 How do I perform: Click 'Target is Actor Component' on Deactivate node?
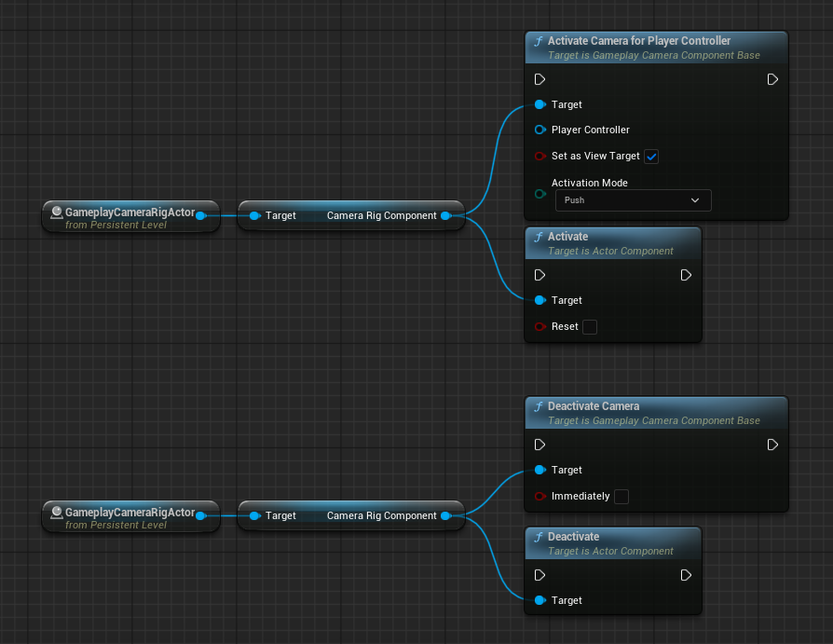[610, 551]
